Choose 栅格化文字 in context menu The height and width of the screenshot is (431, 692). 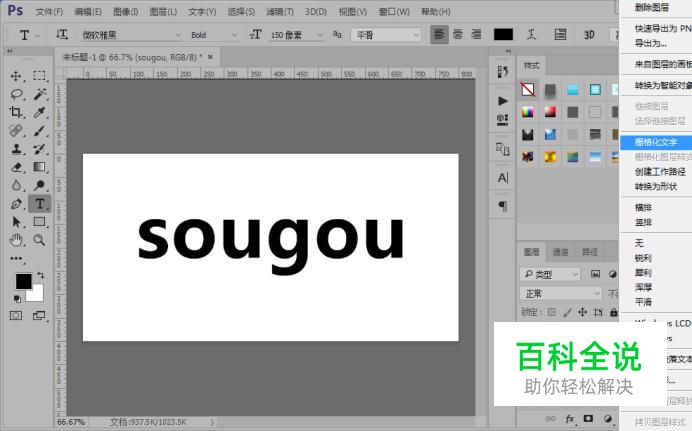tap(656, 142)
